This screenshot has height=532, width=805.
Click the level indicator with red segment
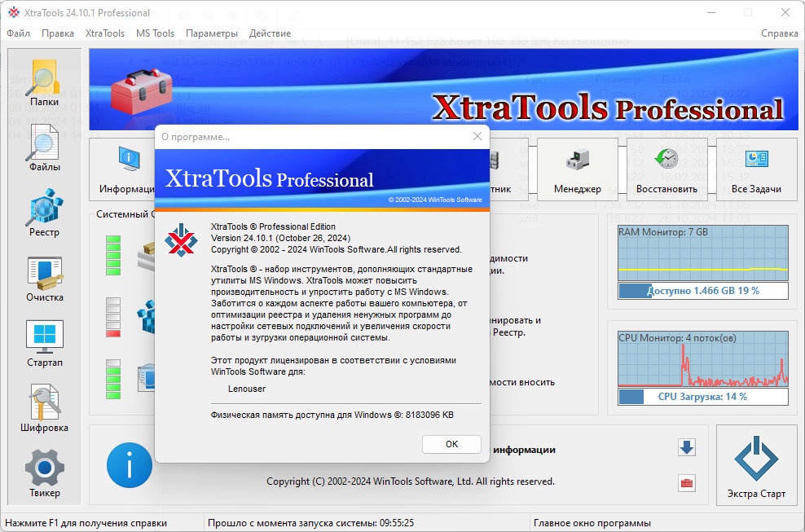click(x=113, y=317)
